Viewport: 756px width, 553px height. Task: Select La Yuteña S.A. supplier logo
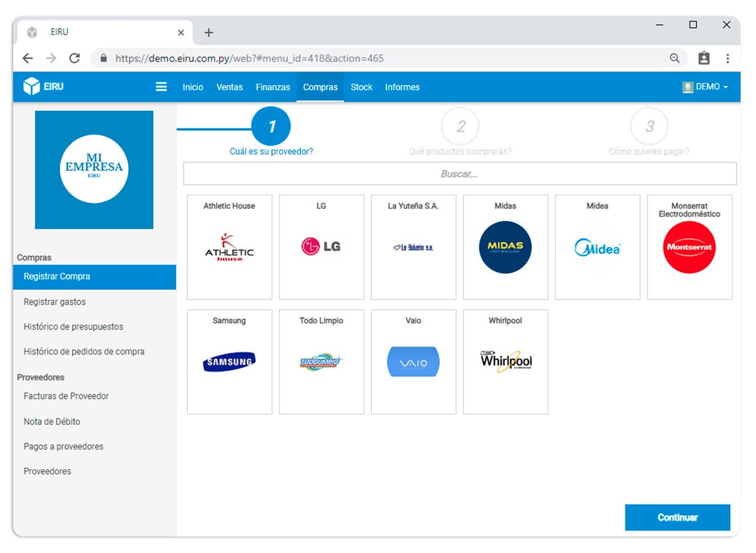click(x=413, y=247)
